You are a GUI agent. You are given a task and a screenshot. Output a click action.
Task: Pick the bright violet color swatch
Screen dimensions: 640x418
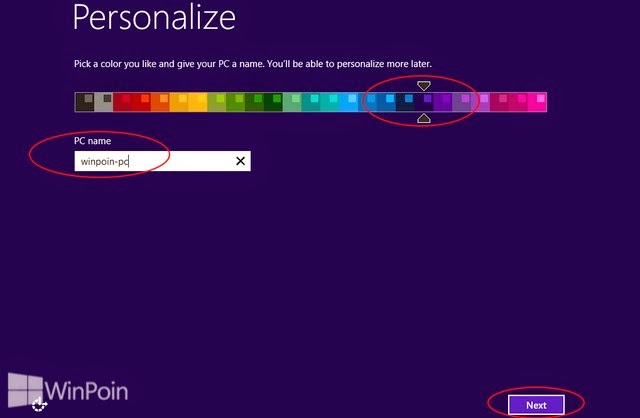[x=443, y=102]
